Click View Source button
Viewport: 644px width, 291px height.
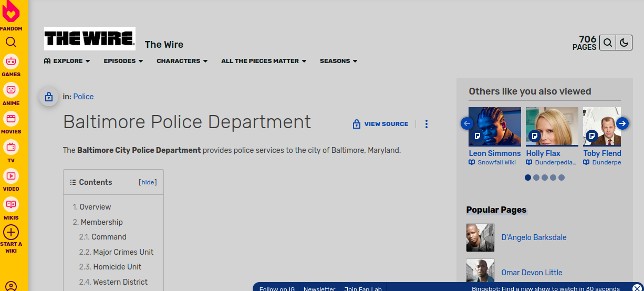tap(381, 124)
